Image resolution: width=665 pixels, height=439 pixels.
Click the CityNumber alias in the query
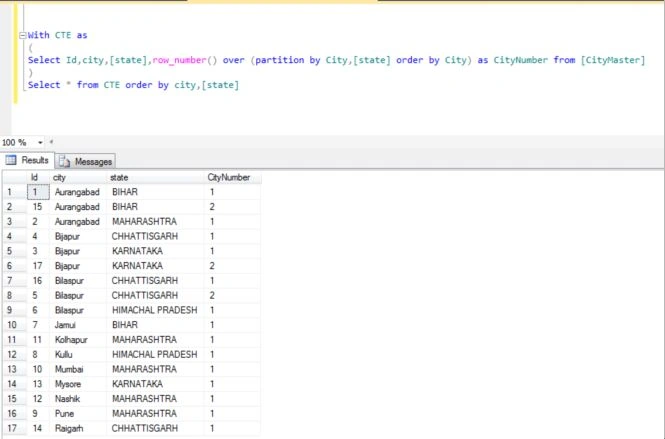tap(520, 60)
